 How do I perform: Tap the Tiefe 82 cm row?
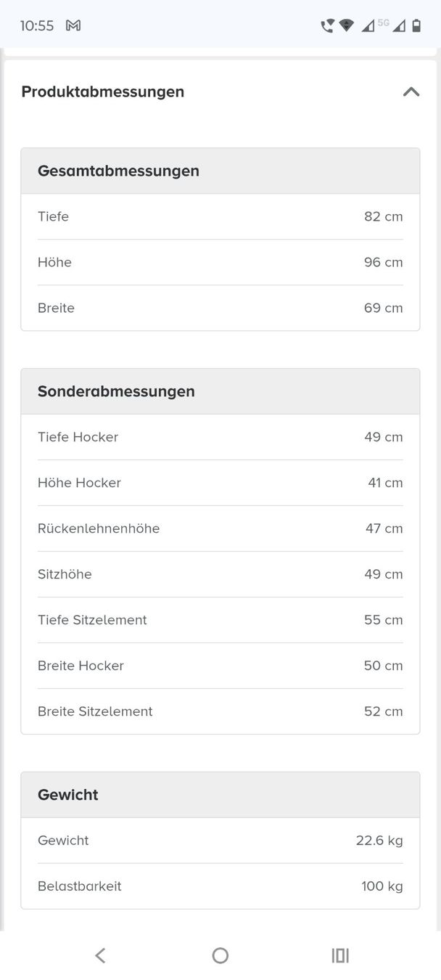[x=220, y=216]
